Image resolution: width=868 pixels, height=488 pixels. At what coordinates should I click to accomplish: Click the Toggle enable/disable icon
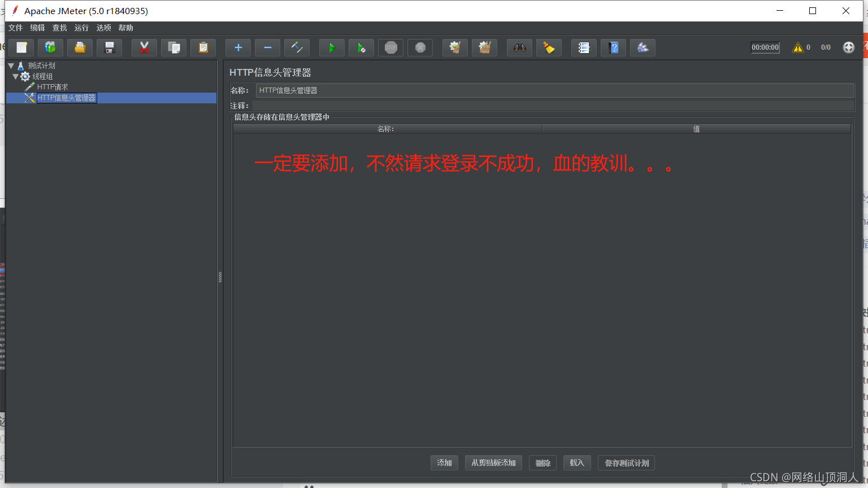tap(297, 47)
